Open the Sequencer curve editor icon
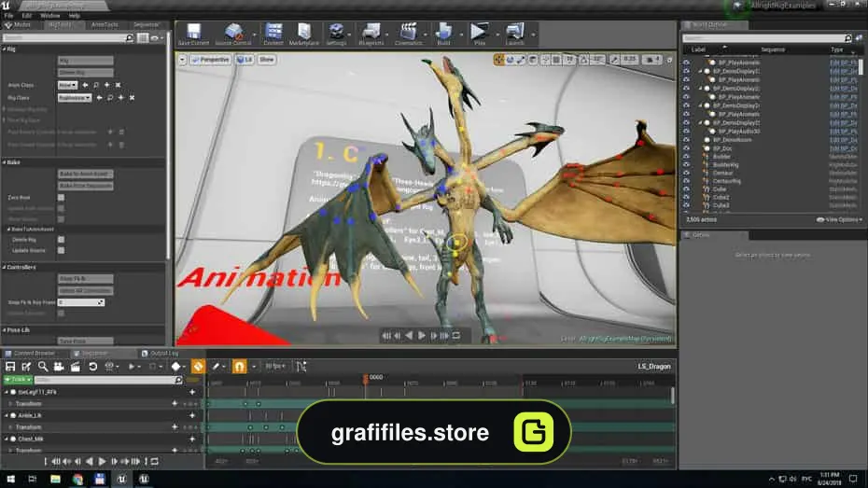 point(301,367)
